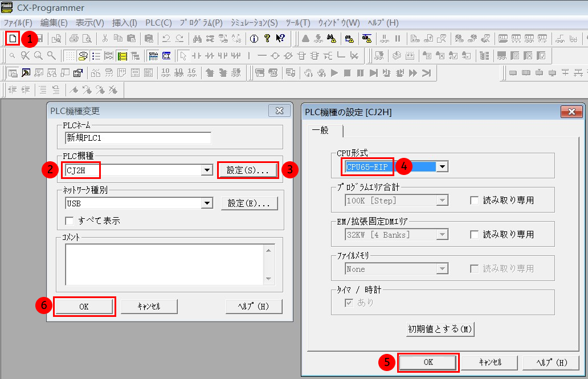Screen dimensions: 588x379
Task: Expand the CPU形式 dropdown showing CPU65-EIP
Action: click(443, 166)
